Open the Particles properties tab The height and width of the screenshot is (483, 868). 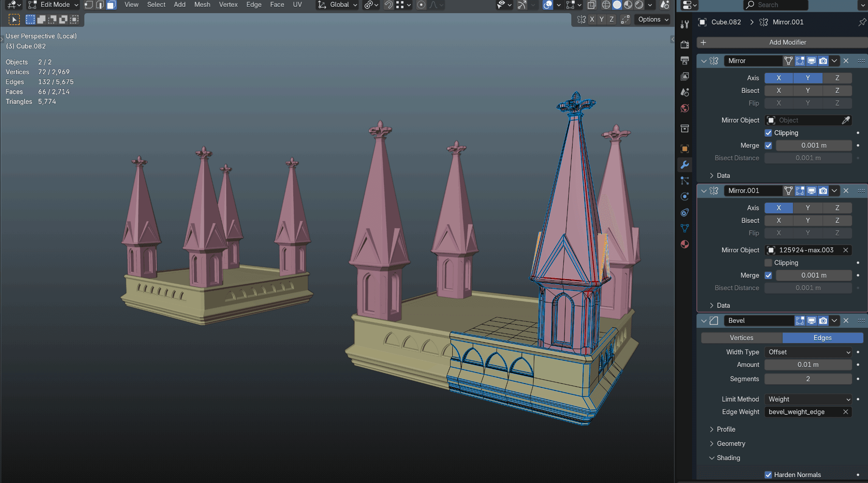[684, 181]
